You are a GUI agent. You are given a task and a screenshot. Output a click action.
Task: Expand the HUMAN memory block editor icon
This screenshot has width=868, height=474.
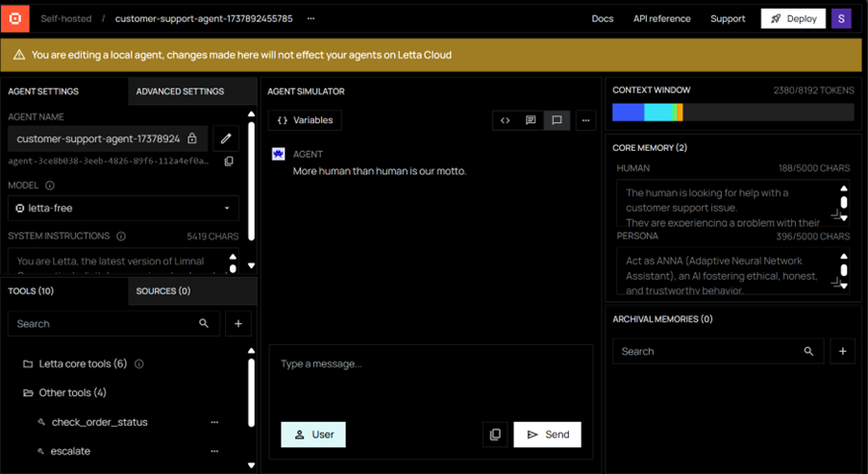coord(836,213)
